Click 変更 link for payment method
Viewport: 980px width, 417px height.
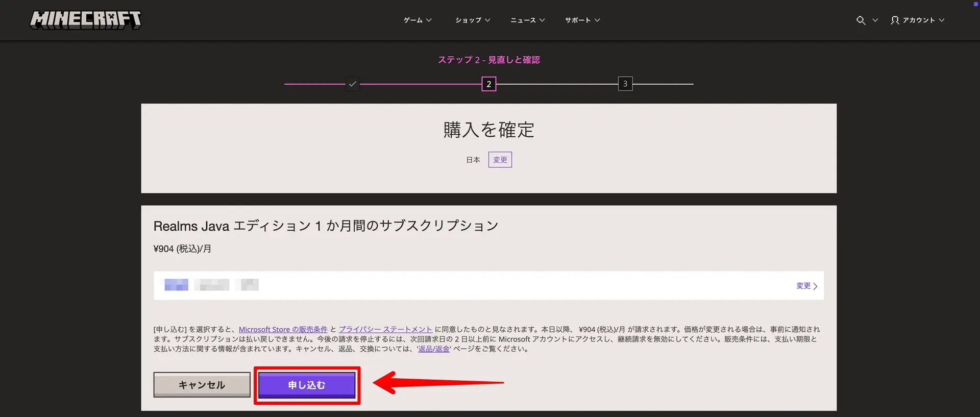[x=806, y=286]
